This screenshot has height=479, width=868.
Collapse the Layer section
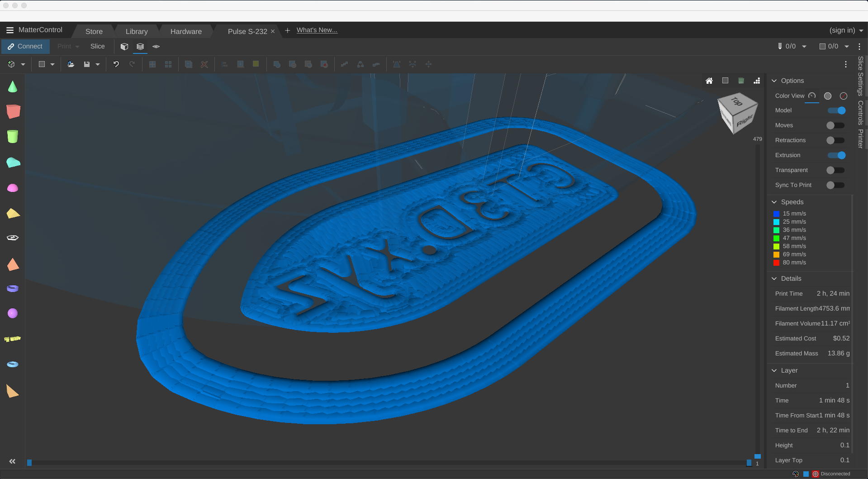774,370
